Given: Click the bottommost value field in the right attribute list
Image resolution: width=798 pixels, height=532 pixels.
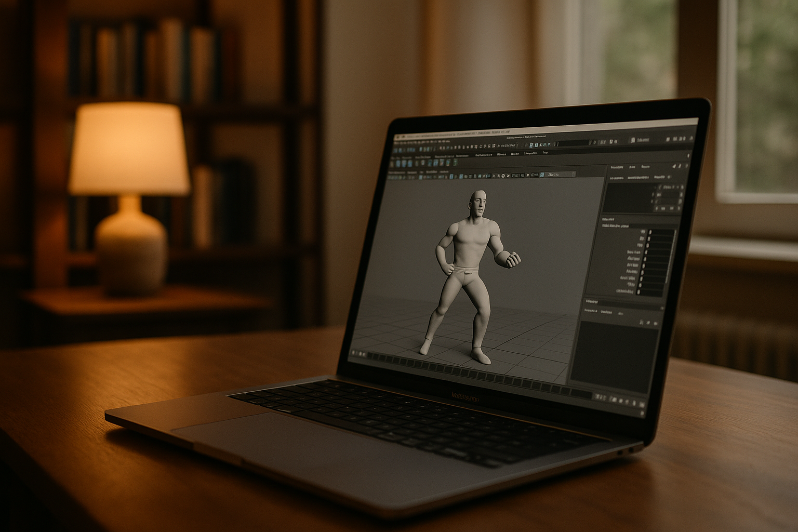Looking at the screenshot, I should [x=649, y=292].
